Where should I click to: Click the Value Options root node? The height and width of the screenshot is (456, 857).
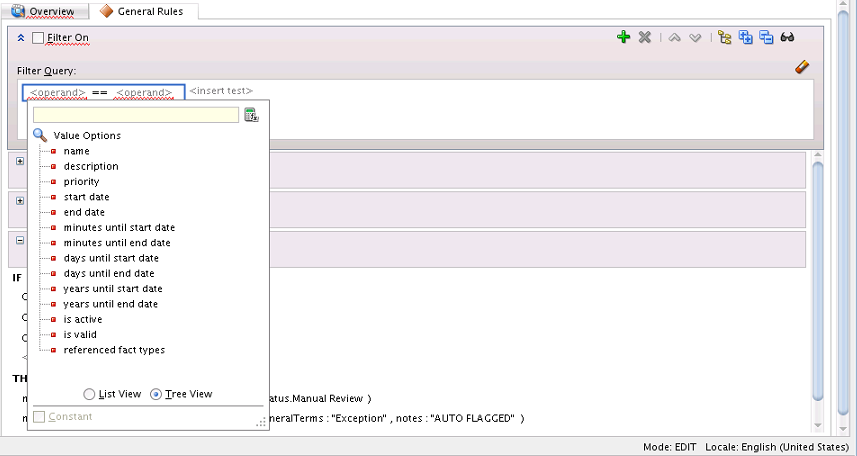(x=87, y=136)
